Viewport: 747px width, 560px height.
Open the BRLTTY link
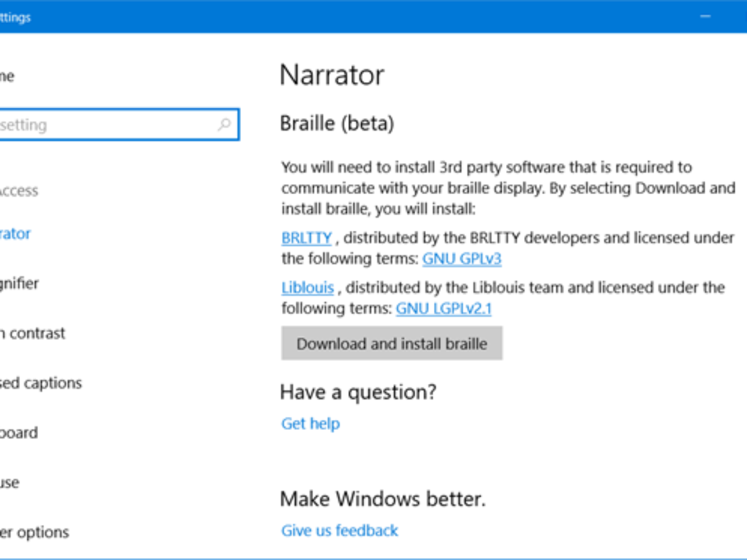coord(306,238)
